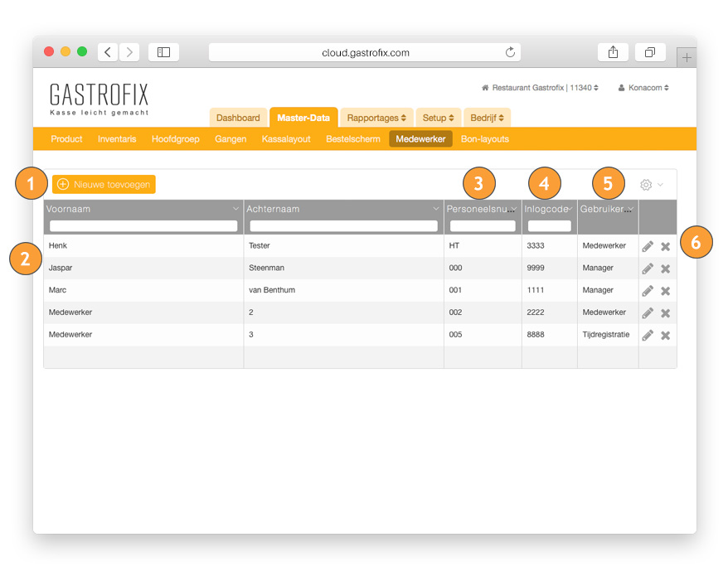Click the pencil edit icon for Henk
The image size is (728, 576).
tap(648, 246)
